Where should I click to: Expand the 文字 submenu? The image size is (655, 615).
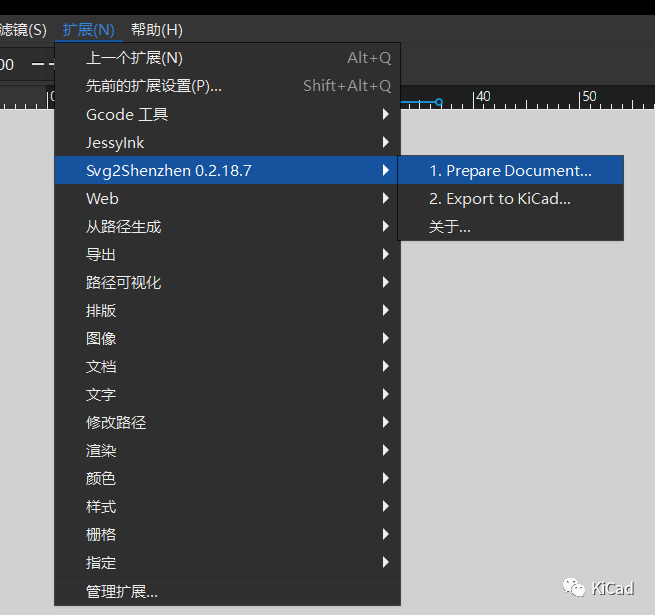pyautogui.click(x=228, y=394)
